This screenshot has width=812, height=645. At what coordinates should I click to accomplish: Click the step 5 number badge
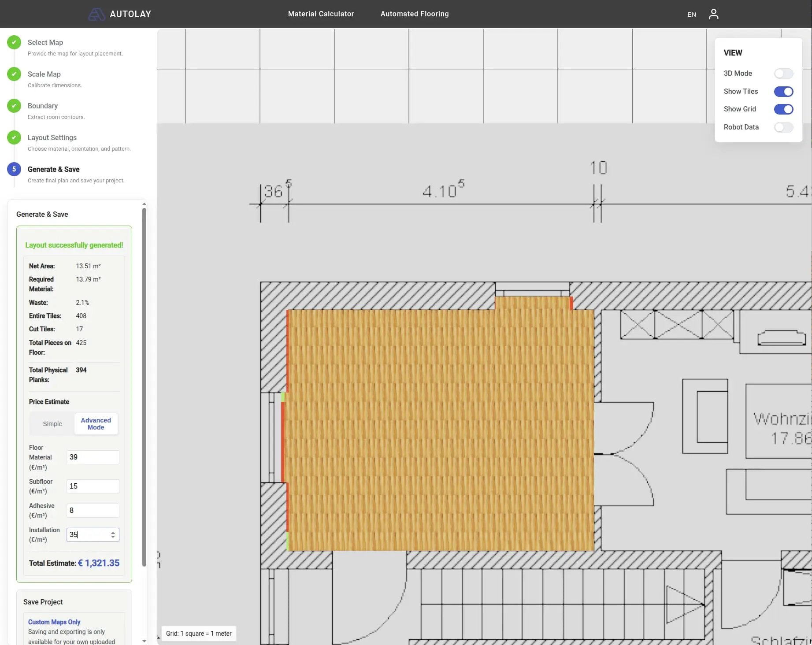14,169
